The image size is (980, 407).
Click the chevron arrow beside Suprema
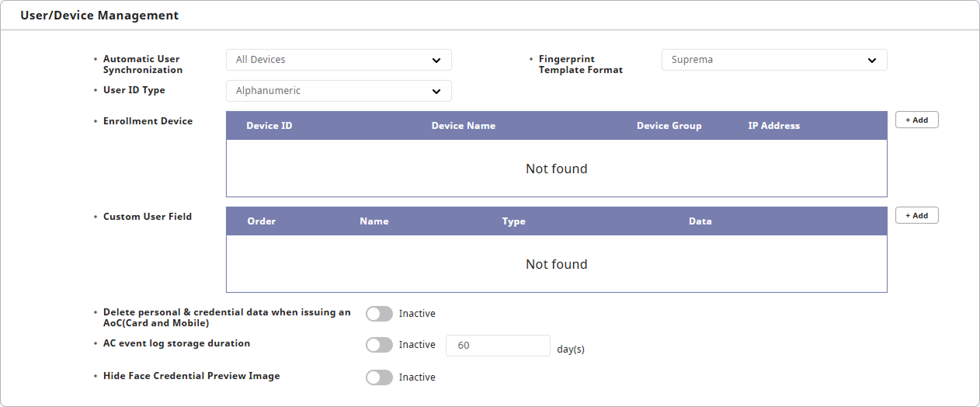872,60
